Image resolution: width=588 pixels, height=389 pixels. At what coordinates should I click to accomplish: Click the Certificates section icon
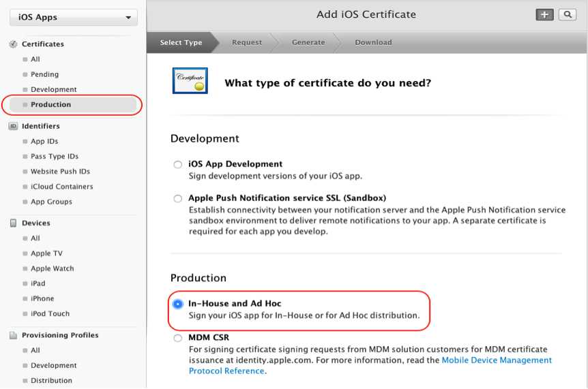pyautogui.click(x=13, y=44)
